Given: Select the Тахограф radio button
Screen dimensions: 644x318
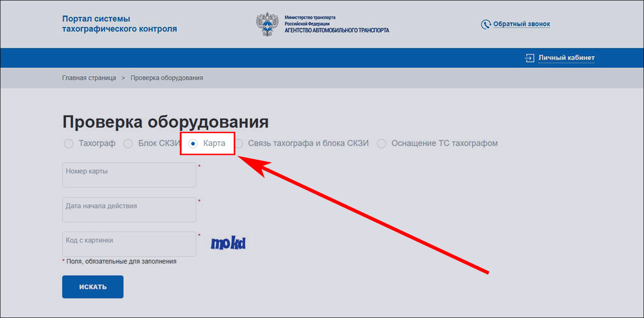Looking at the screenshot, I should [x=69, y=144].
